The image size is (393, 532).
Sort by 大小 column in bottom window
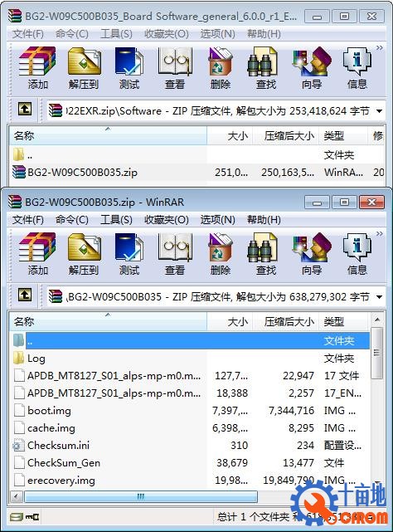pyautogui.click(x=230, y=321)
